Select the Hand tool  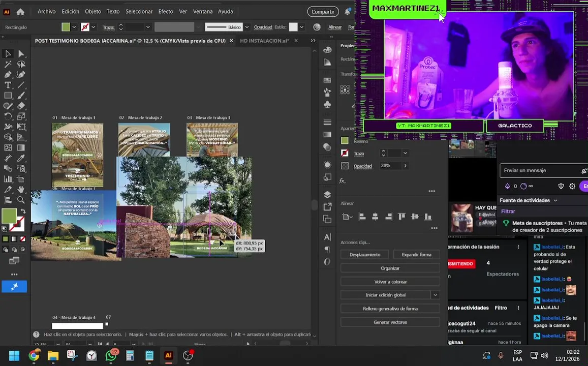(x=21, y=190)
